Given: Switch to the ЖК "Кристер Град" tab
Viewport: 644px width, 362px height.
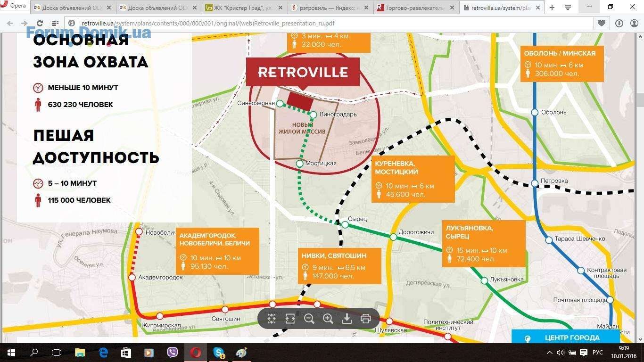Looking at the screenshot, I should 245,8.
